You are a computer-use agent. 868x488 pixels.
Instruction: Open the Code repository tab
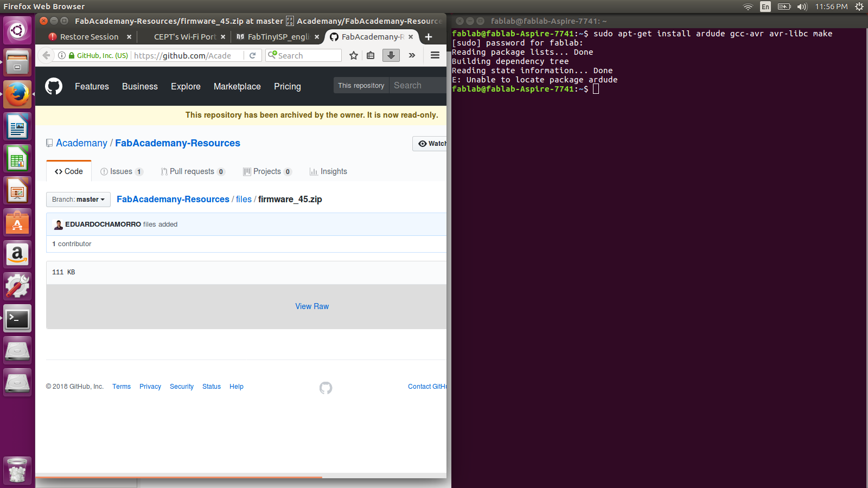point(69,171)
